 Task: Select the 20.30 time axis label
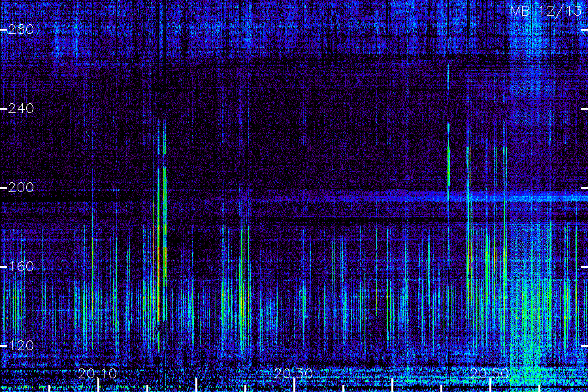(x=293, y=374)
